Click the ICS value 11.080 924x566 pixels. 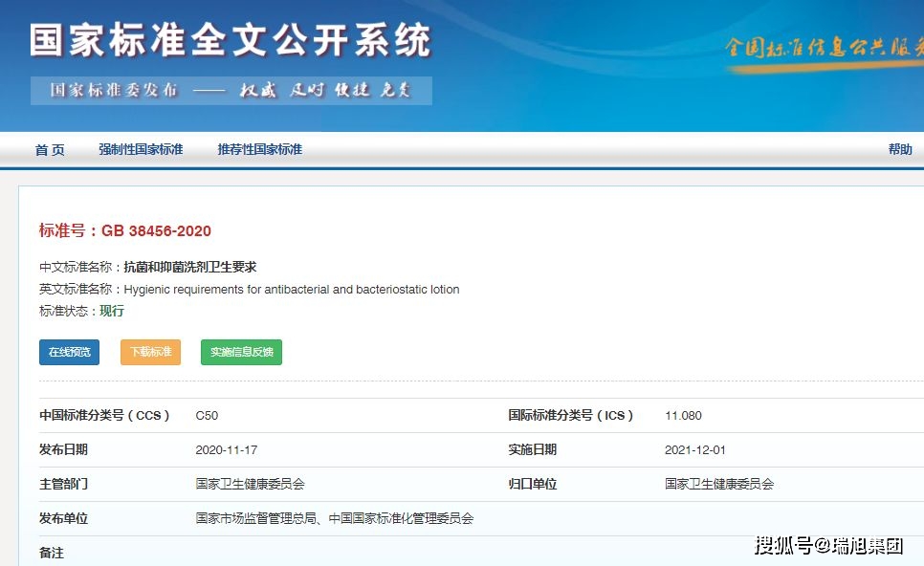(684, 415)
